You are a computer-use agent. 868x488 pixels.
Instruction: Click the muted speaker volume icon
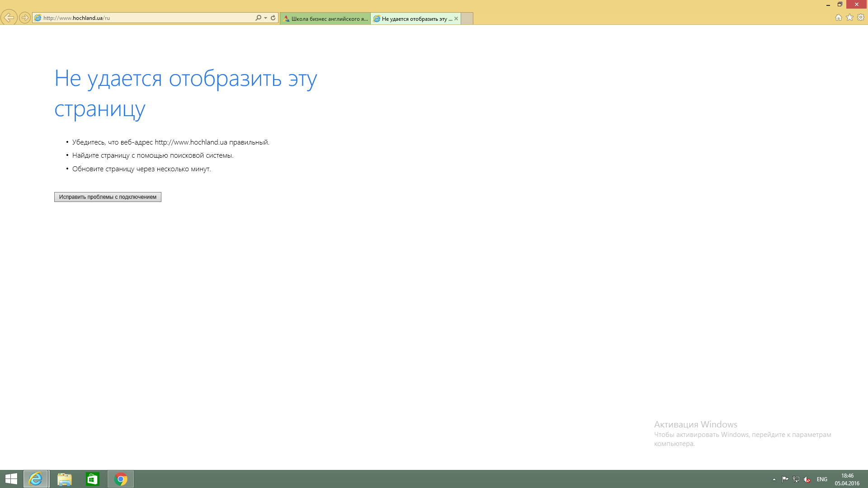807,479
